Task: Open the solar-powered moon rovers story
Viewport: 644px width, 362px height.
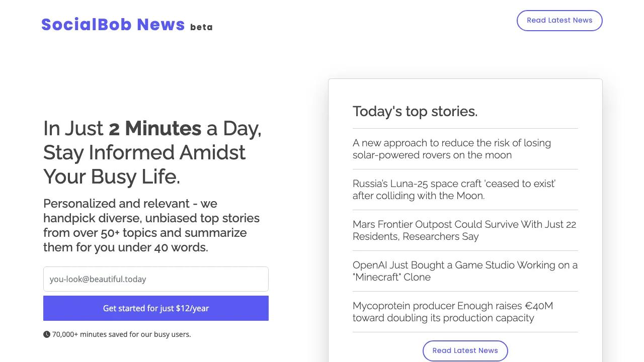Action: point(451,149)
